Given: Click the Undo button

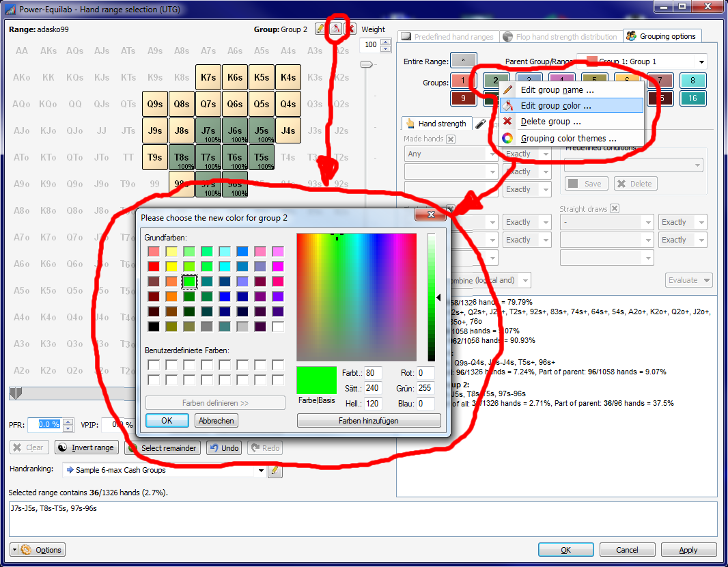Looking at the screenshot, I should point(224,447).
